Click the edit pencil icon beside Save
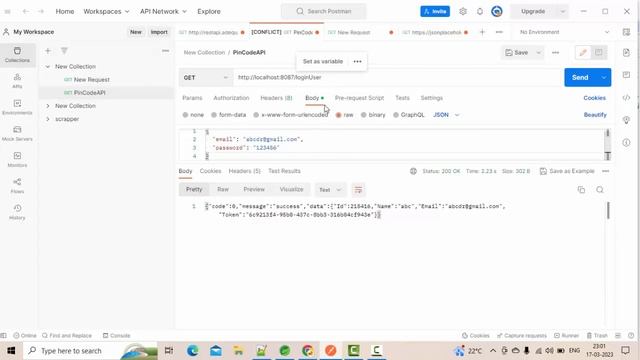 (x=583, y=52)
